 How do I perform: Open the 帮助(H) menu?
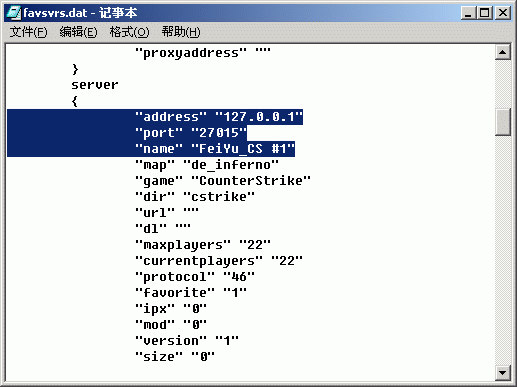coord(181,32)
